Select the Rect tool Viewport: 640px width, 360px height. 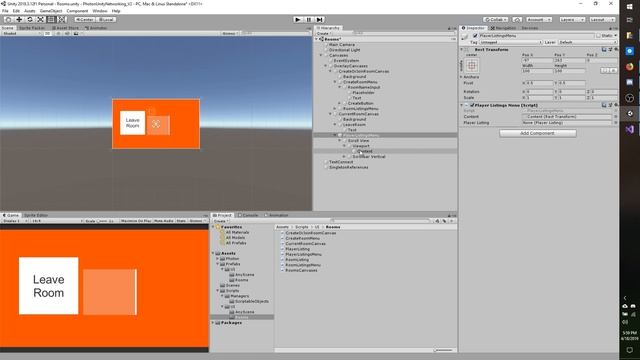click(51, 20)
